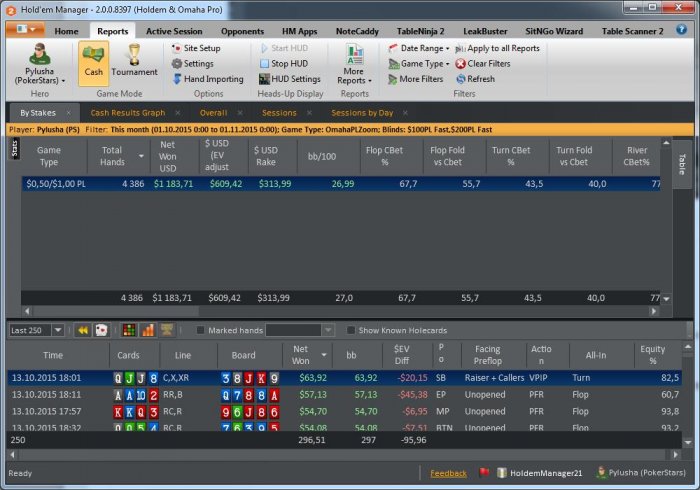Screen dimensions: 700x490
Task: Click the Board column header
Action: [x=250, y=355]
